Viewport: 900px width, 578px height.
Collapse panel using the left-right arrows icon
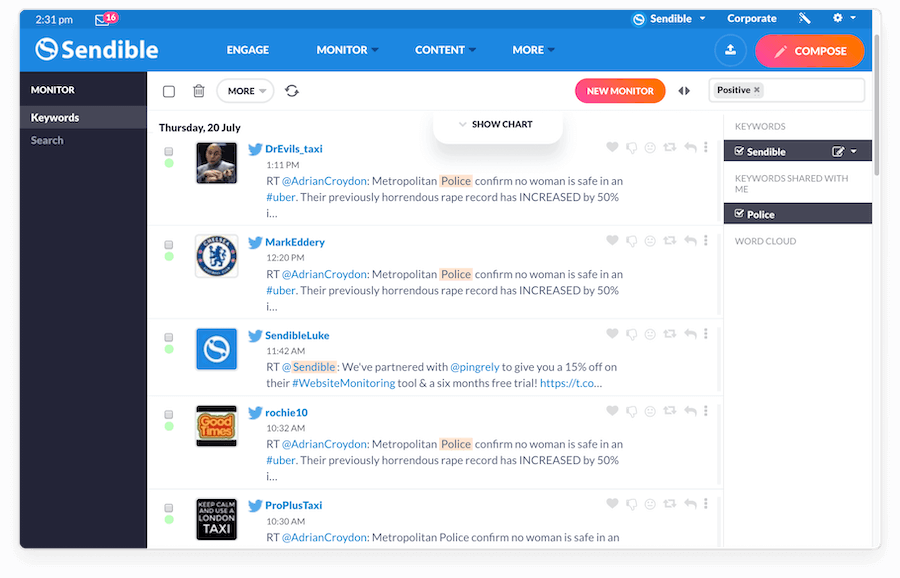pyautogui.click(x=684, y=91)
